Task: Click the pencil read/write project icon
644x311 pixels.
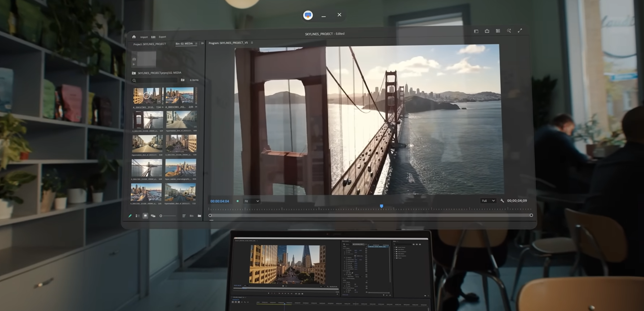Action: [x=130, y=216]
